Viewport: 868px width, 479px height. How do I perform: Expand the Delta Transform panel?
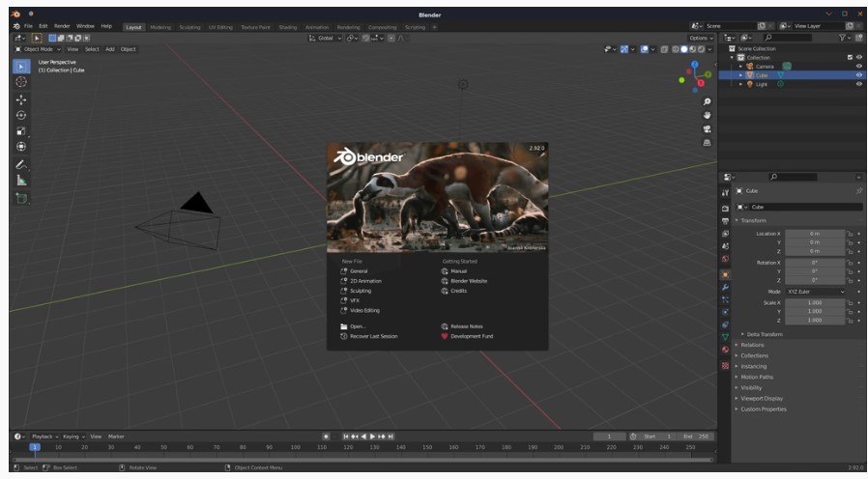click(x=764, y=334)
